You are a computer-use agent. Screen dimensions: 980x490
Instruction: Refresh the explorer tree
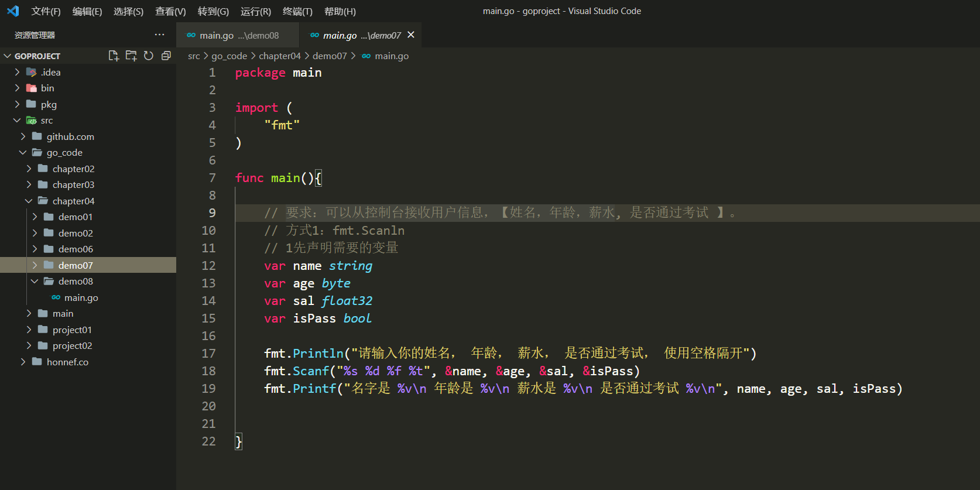[x=149, y=56]
